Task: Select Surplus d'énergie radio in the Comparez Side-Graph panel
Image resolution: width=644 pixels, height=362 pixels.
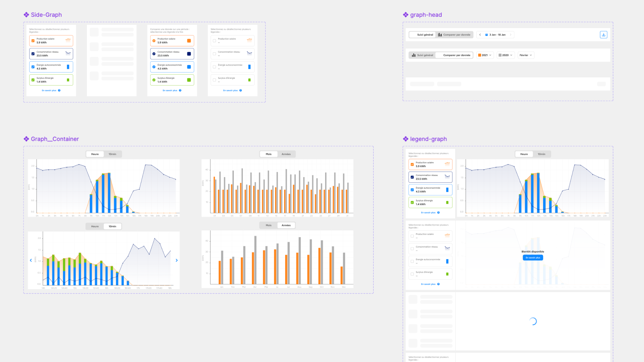Action: tap(154, 80)
